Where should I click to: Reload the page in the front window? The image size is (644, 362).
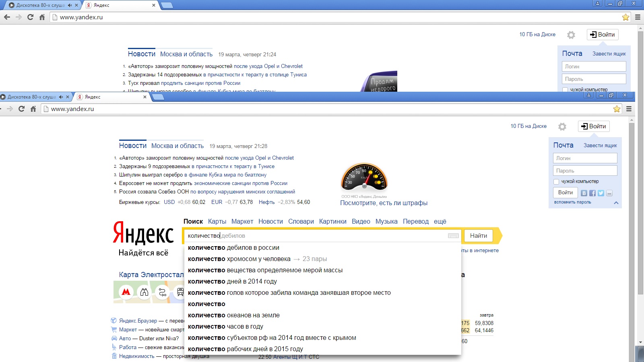(x=21, y=109)
